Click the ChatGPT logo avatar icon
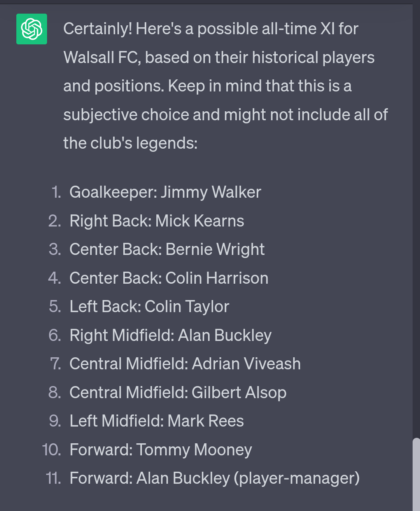This screenshot has width=420, height=511. click(x=31, y=29)
